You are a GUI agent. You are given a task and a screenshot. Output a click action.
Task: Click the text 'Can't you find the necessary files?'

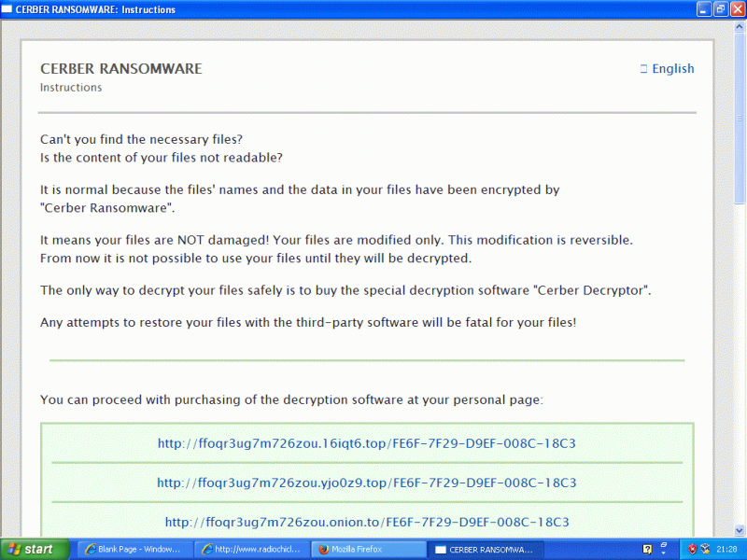point(141,139)
